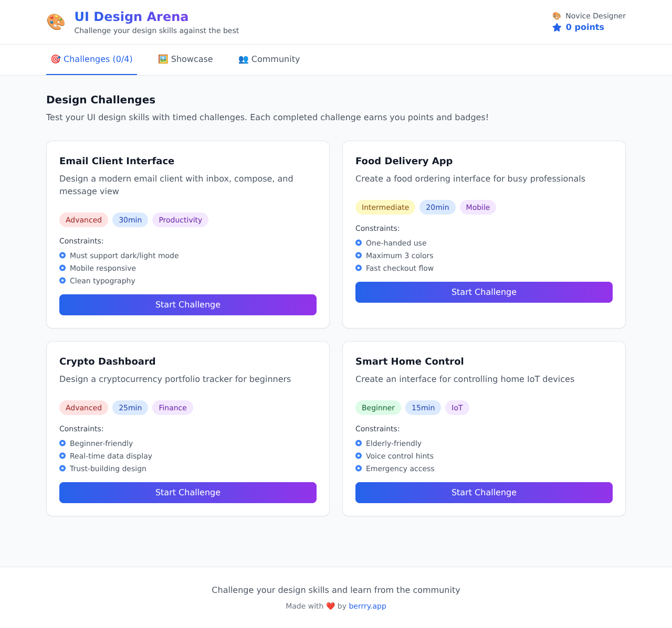Toggle the Advanced badge on Email Client Interface
This screenshot has height=628, width=672.
[83, 220]
